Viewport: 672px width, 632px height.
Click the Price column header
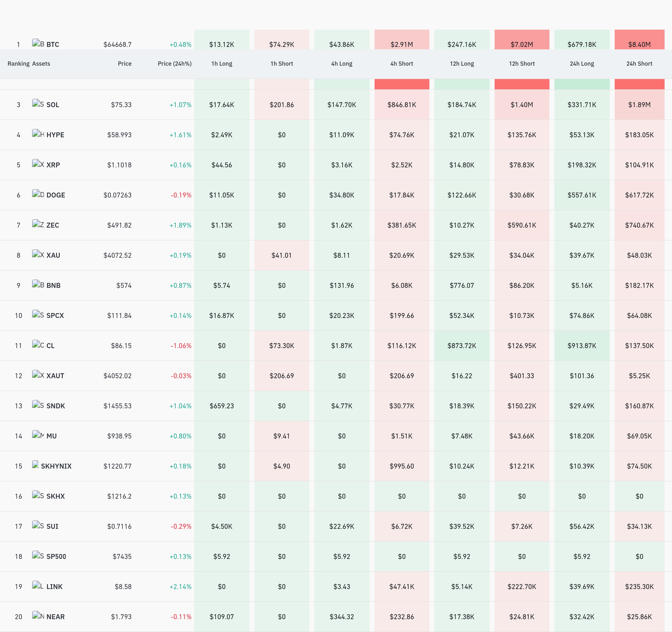[x=125, y=63]
